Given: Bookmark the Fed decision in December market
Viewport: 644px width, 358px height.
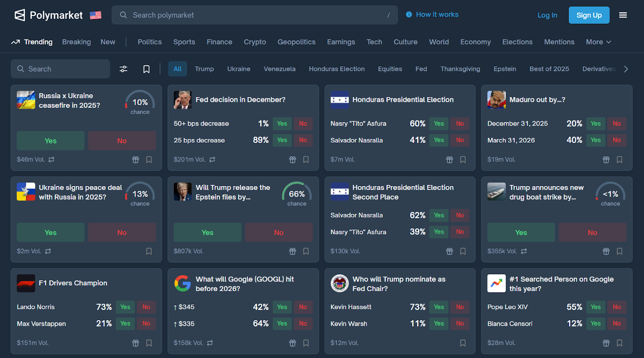Looking at the screenshot, I should click(x=306, y=159).
